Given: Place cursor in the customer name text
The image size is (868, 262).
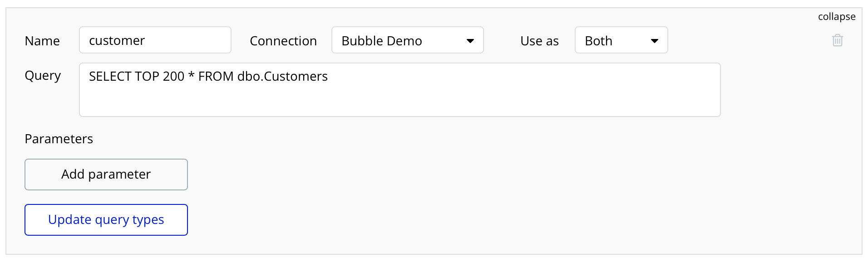Looking at the screenshot, I should tap(117, 40).
